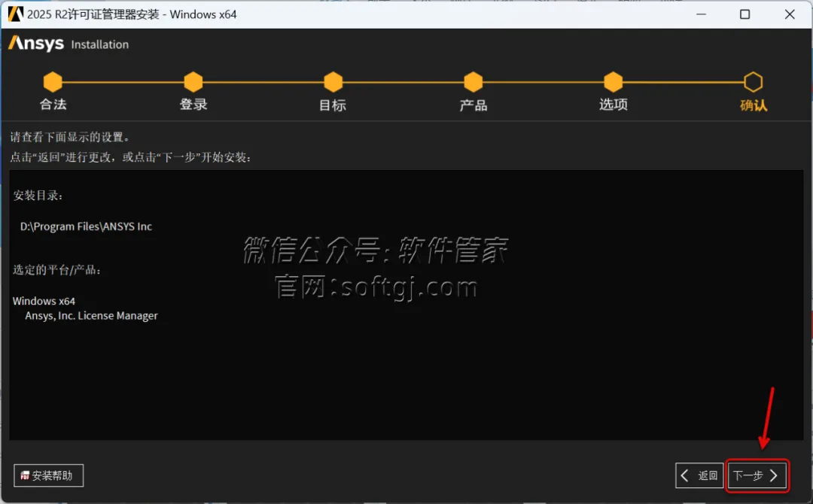
Task: Click the Ansys logo in header
Action: click(36, 44)
